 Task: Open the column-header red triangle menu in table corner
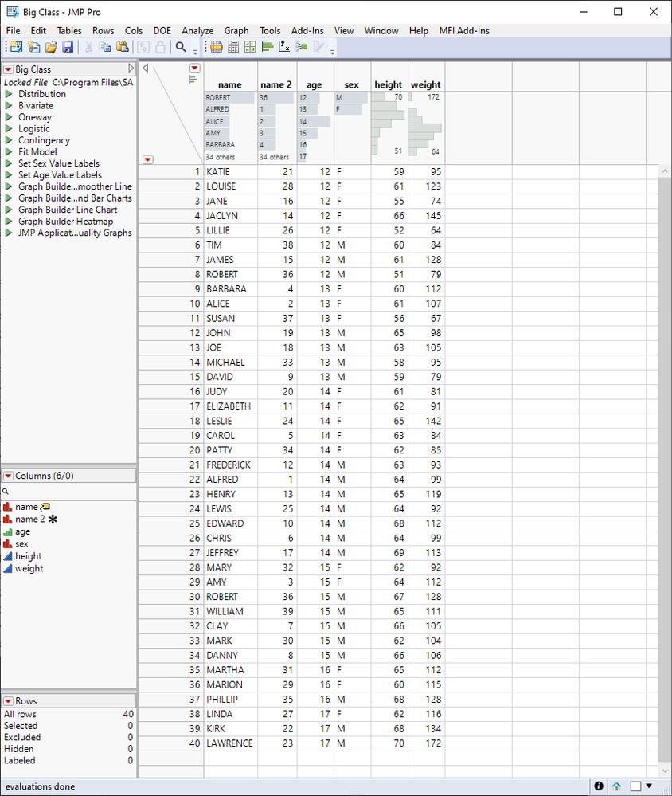click(x=195, y=68)
